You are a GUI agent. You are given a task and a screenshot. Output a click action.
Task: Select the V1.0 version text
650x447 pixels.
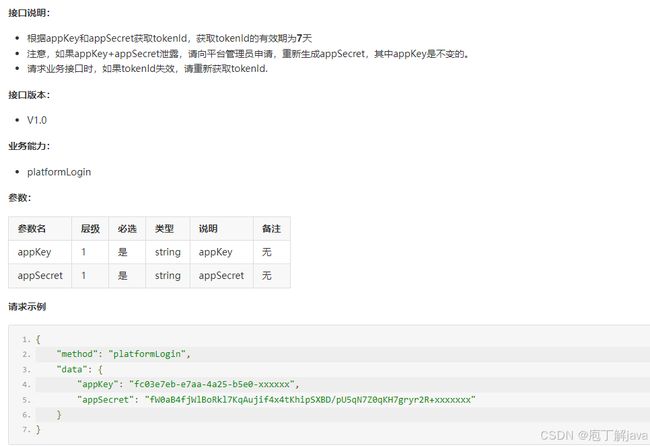[x=37, y=120]
